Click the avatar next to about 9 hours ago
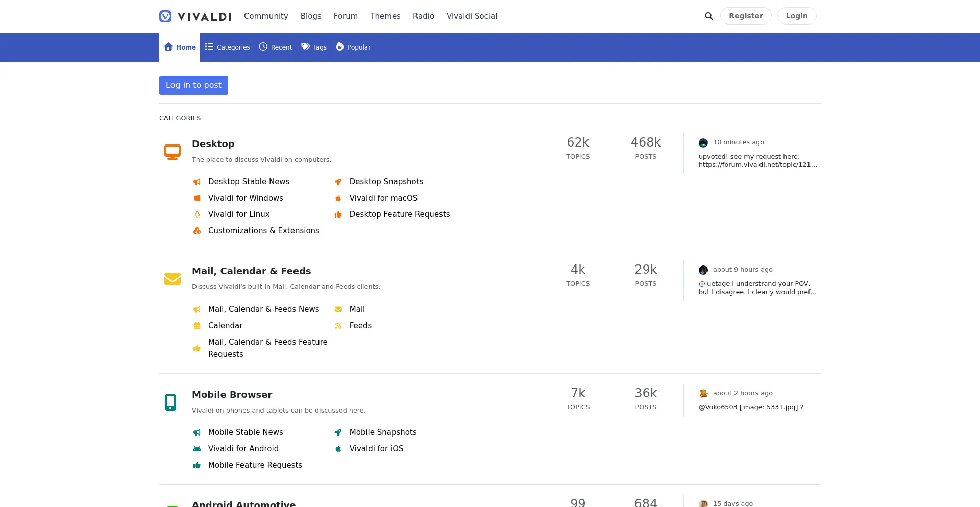 pos(703,270)
